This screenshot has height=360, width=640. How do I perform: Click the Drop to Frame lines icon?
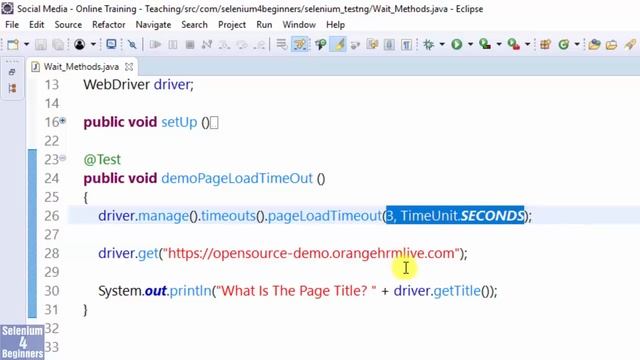(281, 44)
